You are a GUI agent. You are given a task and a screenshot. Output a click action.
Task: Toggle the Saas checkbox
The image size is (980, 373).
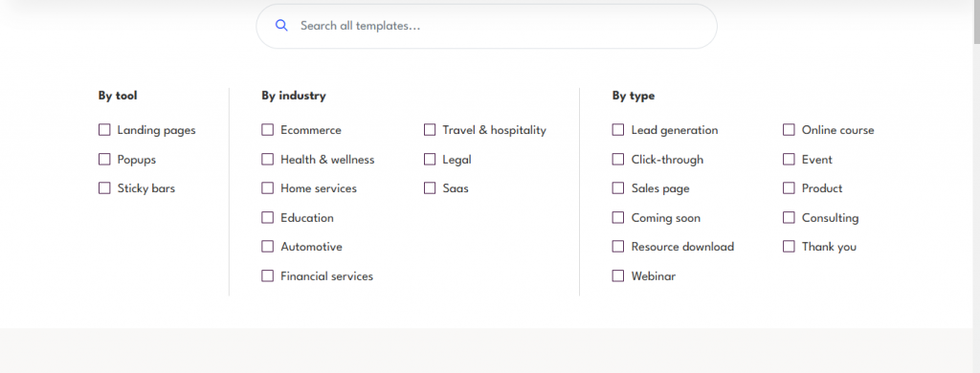[x=430, y=188]
